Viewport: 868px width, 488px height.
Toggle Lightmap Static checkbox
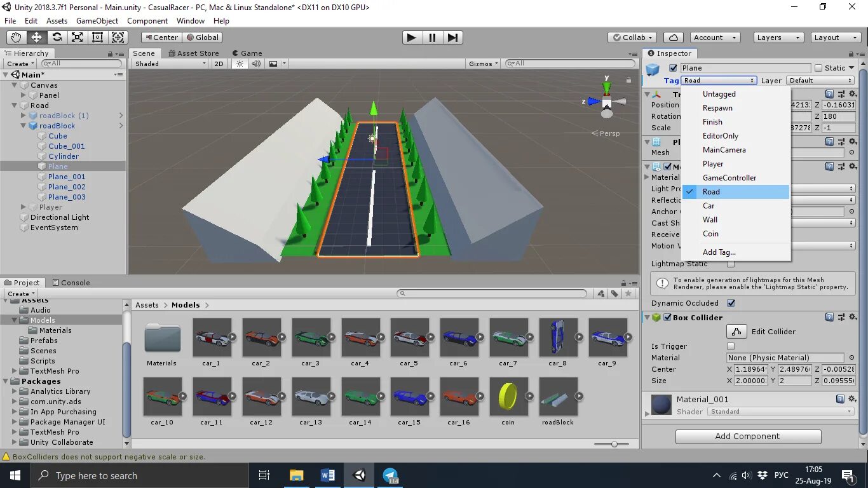point(731,264)
